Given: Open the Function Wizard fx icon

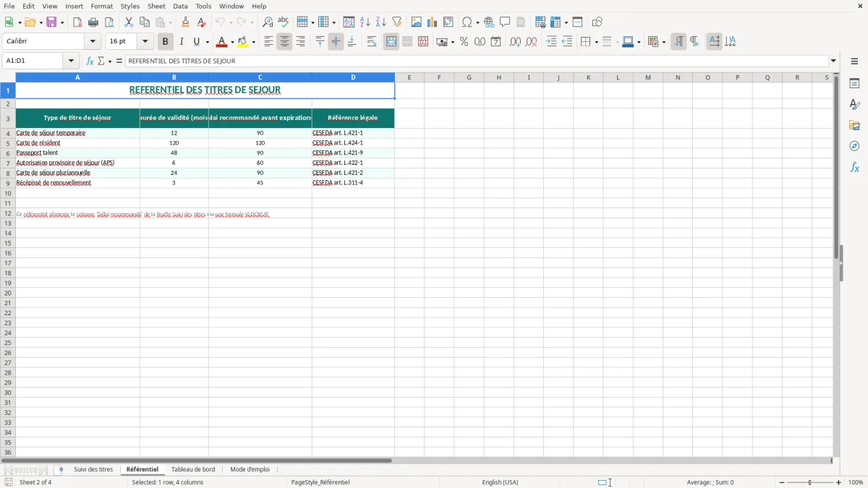Looking at the screenshot, I should click(90, 61).
